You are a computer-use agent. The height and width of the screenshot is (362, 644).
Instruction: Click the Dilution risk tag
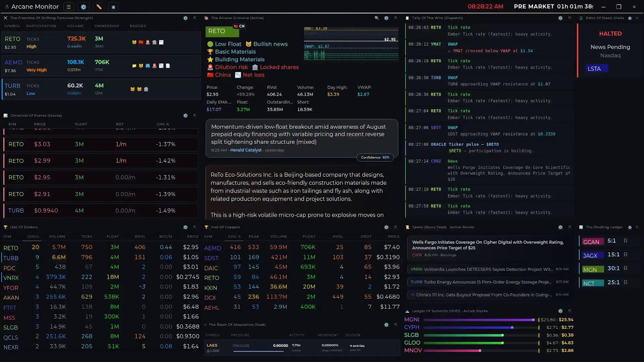point(227,67)
